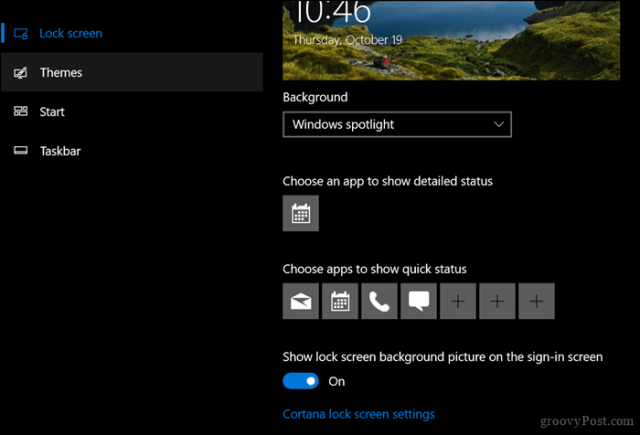
Task: Click the dropdown chevron arrow for Background
Action: [x=498, y=124]
